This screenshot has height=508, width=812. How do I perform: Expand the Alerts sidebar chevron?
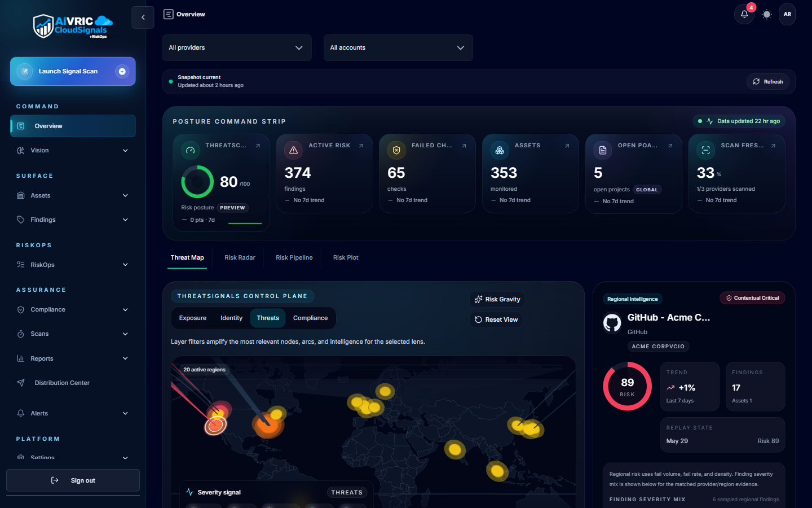[x=125, y=413]
